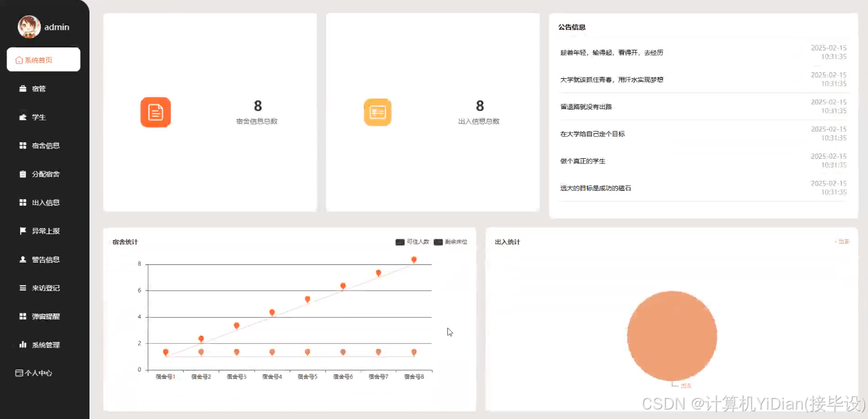Image resolution: width=868 pixels, height=419 pixels.
Task: Click the briefcase icon beside 宿管
Action: coord(23,89)
